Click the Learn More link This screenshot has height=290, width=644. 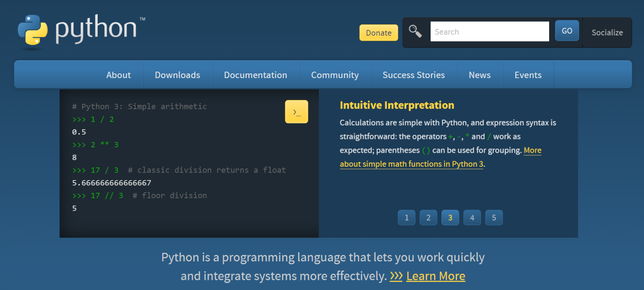click(436, 276)
